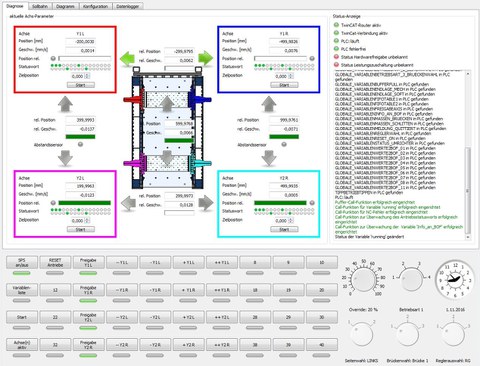Screen dimensions: 480x366
Task: Click the PLC läuft green status LED
Action: coord(336,41)
